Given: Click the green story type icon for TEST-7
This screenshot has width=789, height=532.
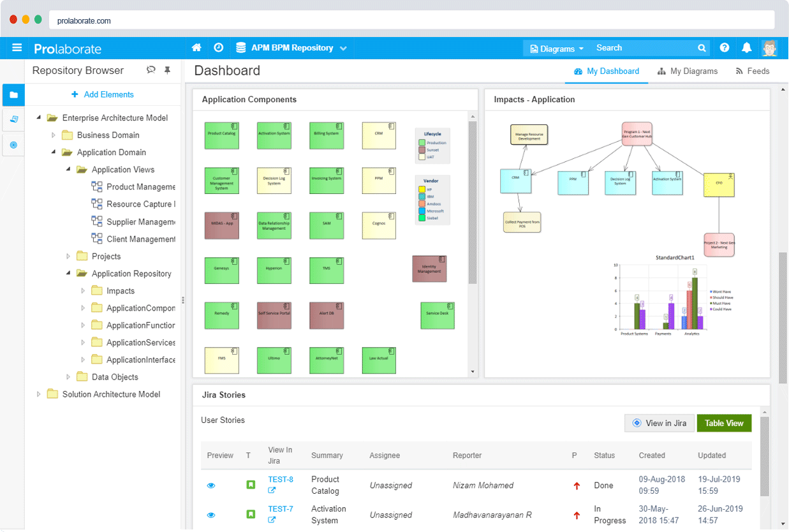Looking at the screenshot, I should click(x=251, y=515).
